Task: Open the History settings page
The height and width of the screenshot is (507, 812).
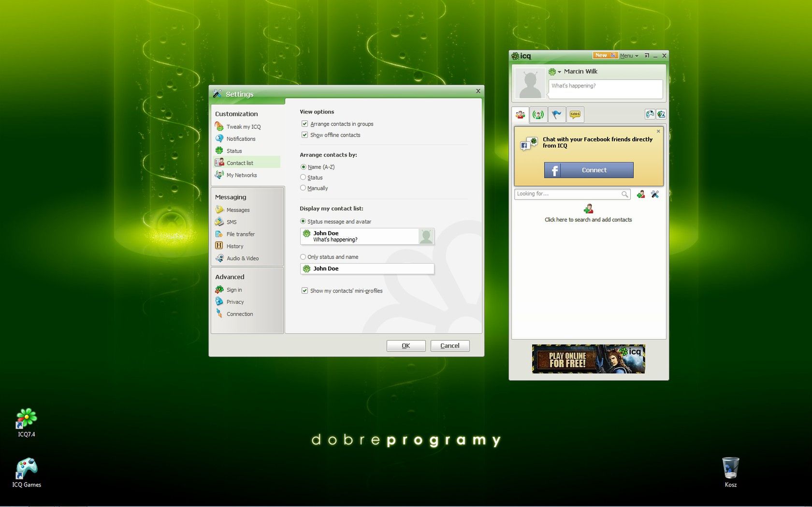Action: tap(235, 246)
